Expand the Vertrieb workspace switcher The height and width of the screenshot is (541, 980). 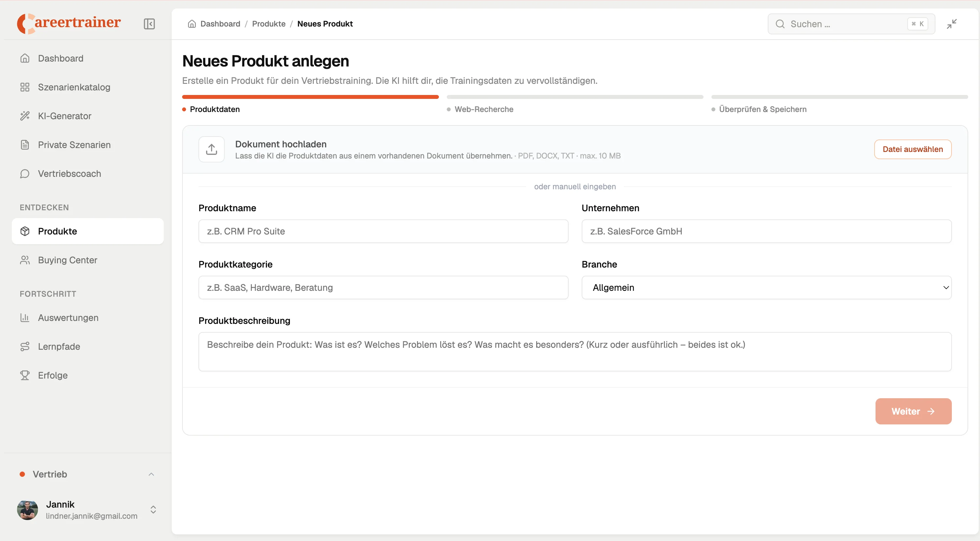pyautogui.click(x=87, y=474)
